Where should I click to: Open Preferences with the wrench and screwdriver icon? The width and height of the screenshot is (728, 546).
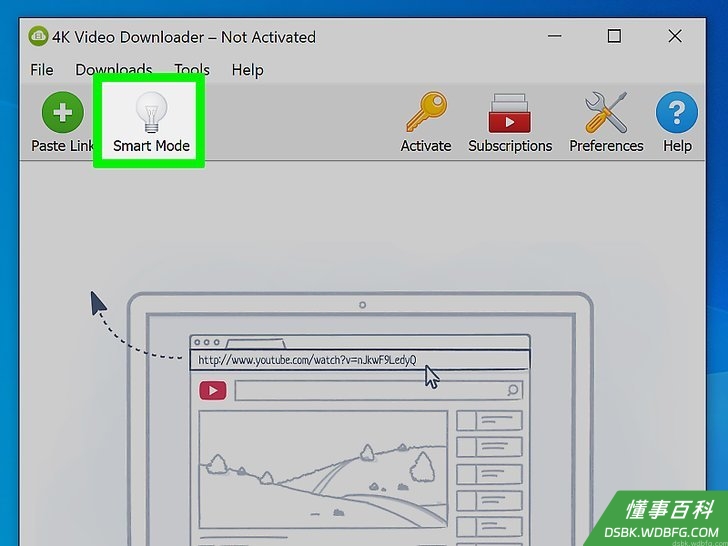[x=606, y=112]
